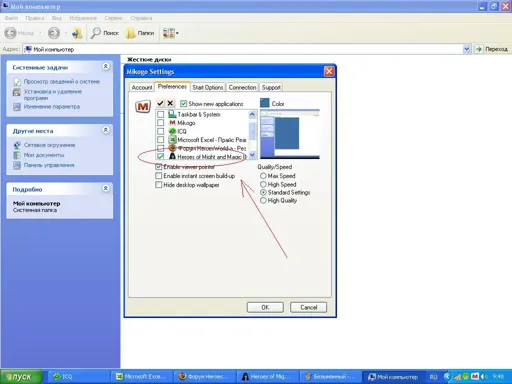Click OK in Mikogo Settings

coord(265,307)
